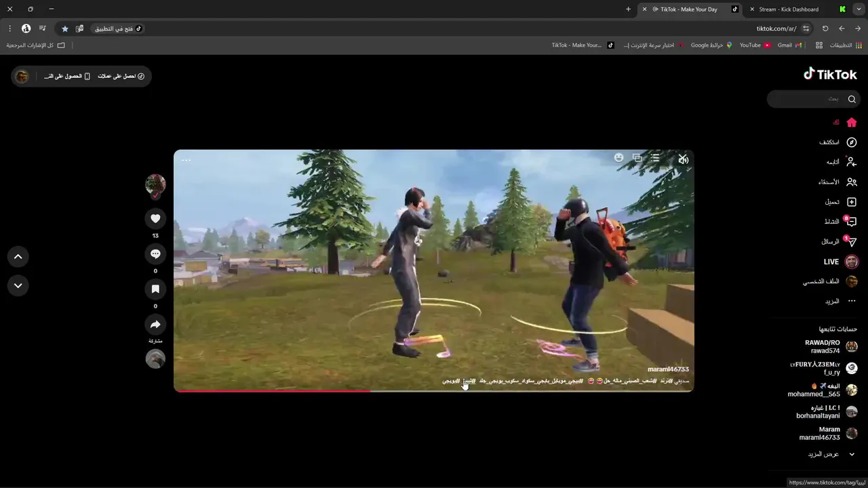Open All Bookmarks folder (كل الإشارات المرجعية)
The image size is (868, 488).
(x=36, y=45)
